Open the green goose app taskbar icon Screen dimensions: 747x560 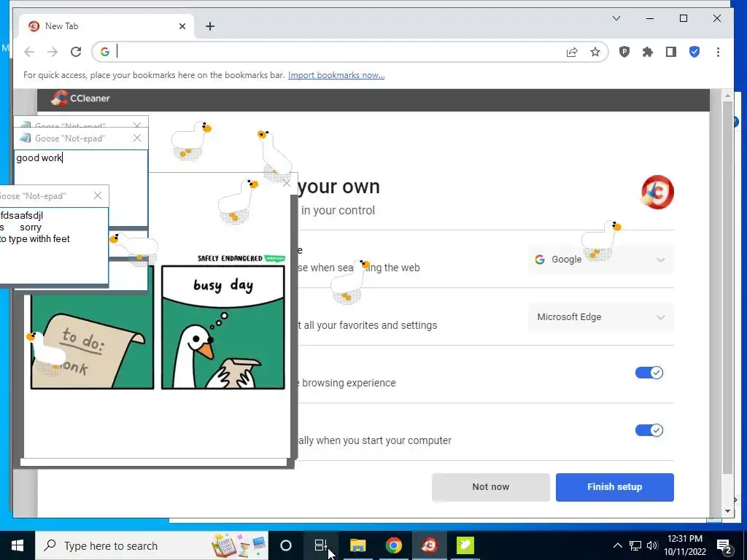click(x=465, y=545)
